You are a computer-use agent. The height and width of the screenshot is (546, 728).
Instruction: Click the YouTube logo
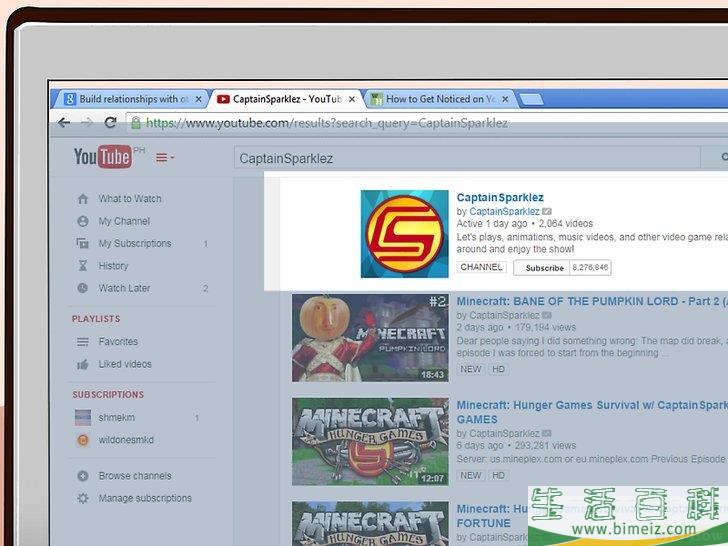pyautogui.click(x=103, y=157)
